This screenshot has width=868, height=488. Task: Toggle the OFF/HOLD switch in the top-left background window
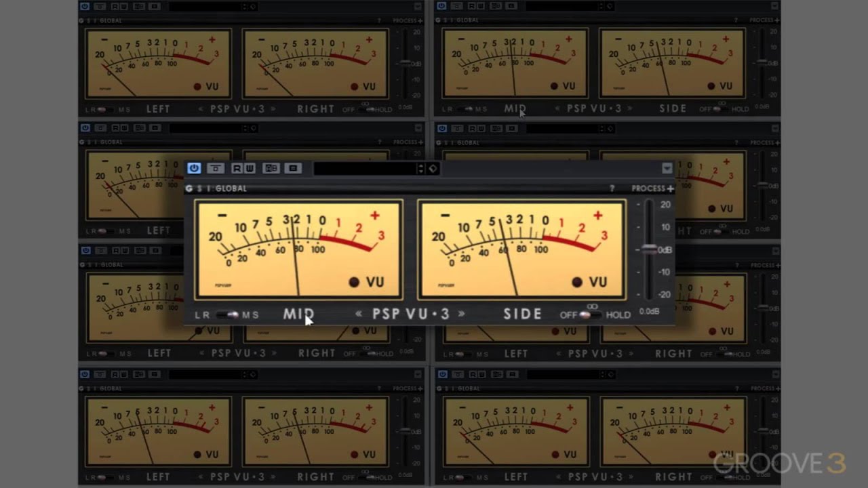tap(366, 109)
